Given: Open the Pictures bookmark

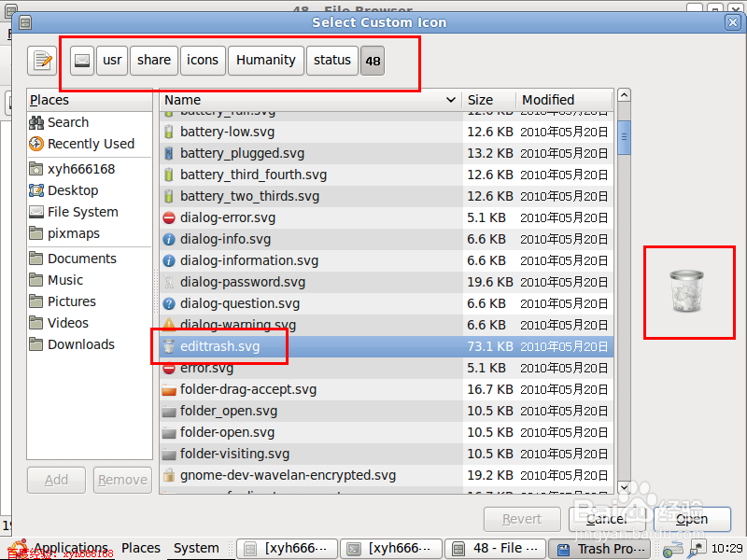Looking at the screenshot, I should [90, 301].
